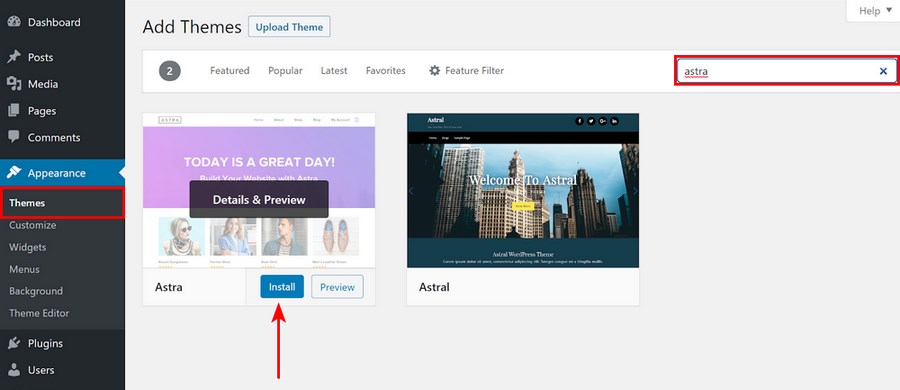Click the Appearance paintbrush icon
Viewport: 900px width, 390px height.
click(14, 172)
